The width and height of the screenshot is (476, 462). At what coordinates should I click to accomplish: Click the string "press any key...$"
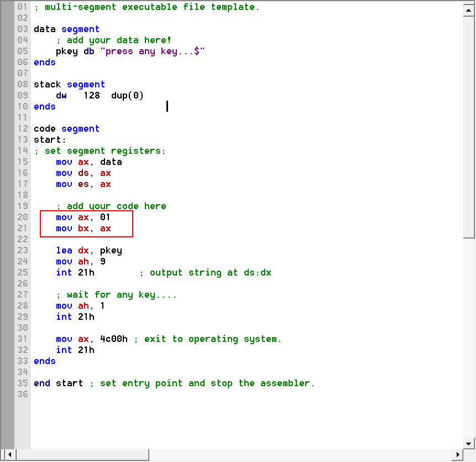click(153, 51)
